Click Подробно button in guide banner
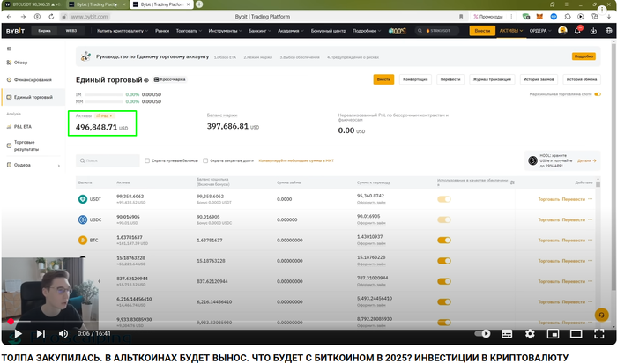The image size is (617, 364). [584, 56]
